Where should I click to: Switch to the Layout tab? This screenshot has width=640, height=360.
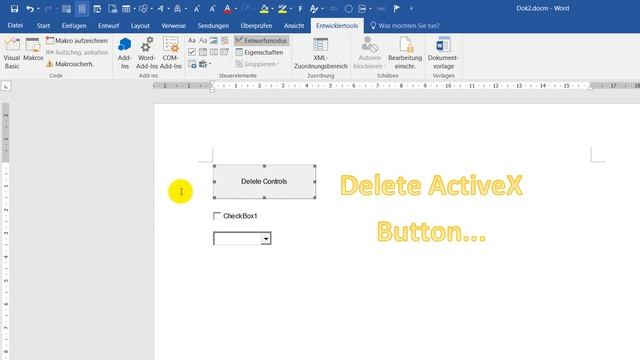[140, 26]
